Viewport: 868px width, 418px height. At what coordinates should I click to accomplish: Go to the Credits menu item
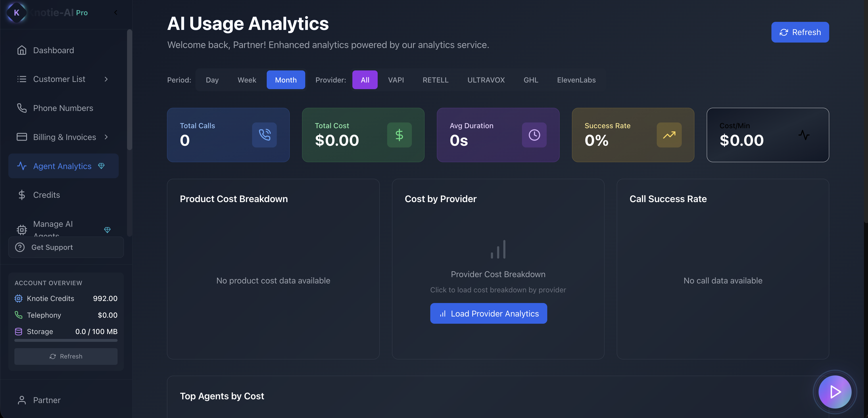pyautogui.click(x=47, y=195)
